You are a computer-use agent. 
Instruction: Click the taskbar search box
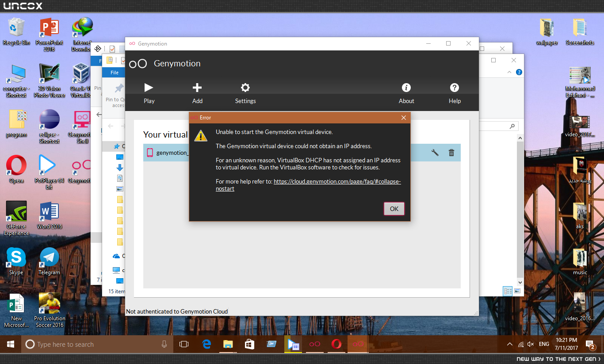point(98,344)
